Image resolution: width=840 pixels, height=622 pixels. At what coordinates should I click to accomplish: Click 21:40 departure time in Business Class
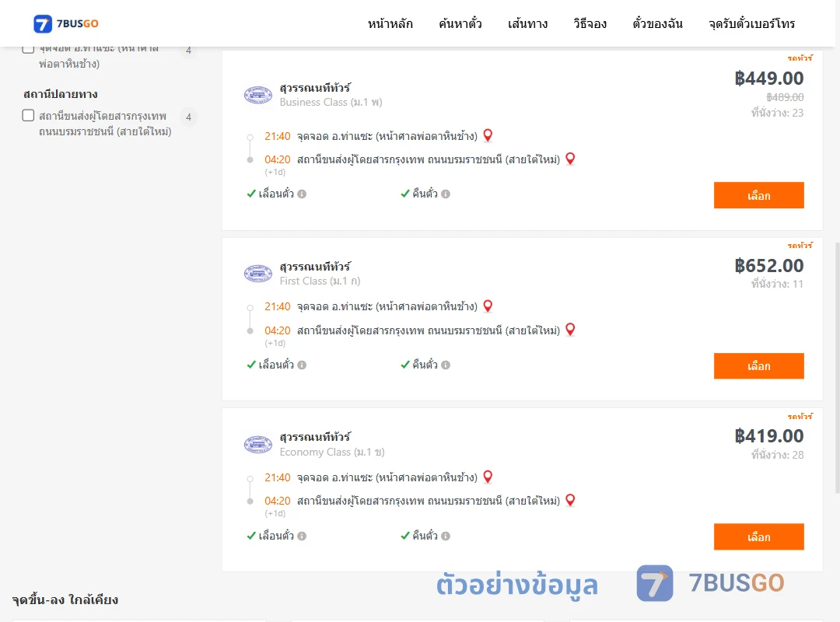pyautogui.click(x=278, y=136)
